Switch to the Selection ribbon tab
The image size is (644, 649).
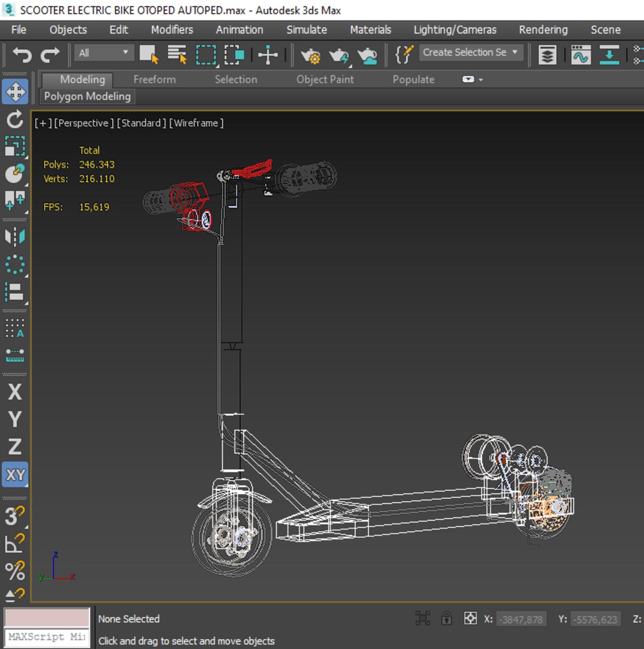236,79
